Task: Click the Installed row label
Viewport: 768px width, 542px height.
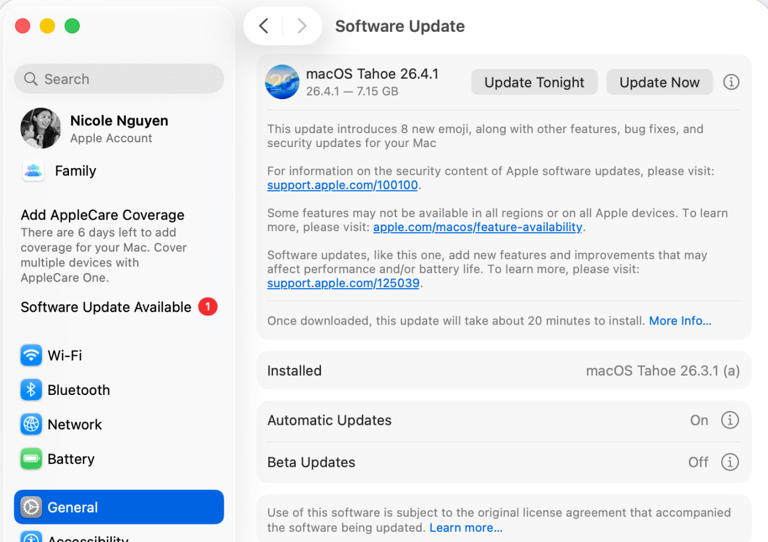Action: point(294,371)
